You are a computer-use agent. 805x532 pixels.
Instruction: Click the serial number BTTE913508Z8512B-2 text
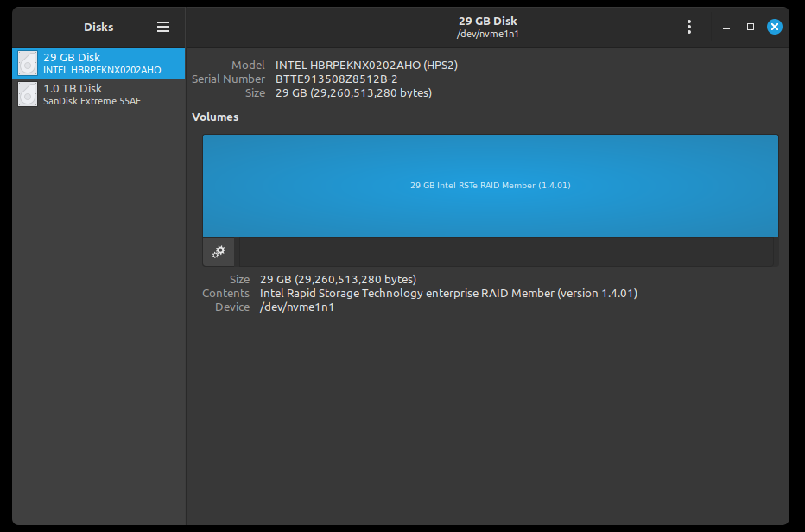point(336,79)
